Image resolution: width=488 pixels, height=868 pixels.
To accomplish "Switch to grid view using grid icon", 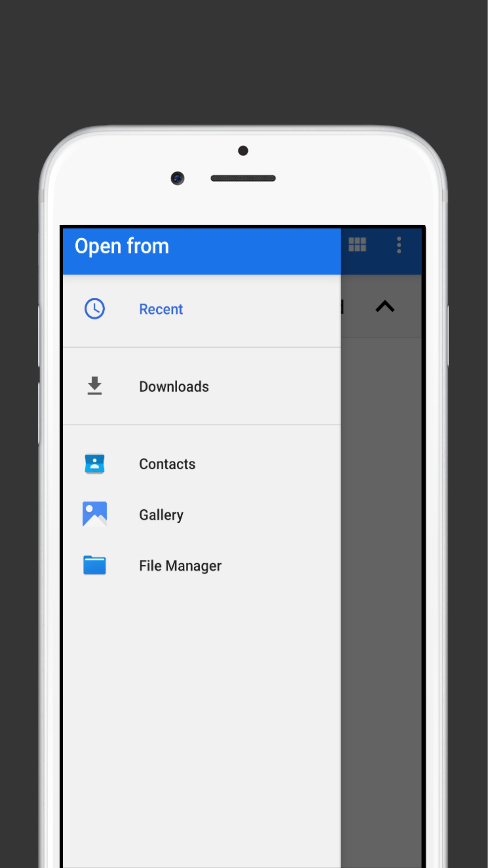I will coord(357,245).
